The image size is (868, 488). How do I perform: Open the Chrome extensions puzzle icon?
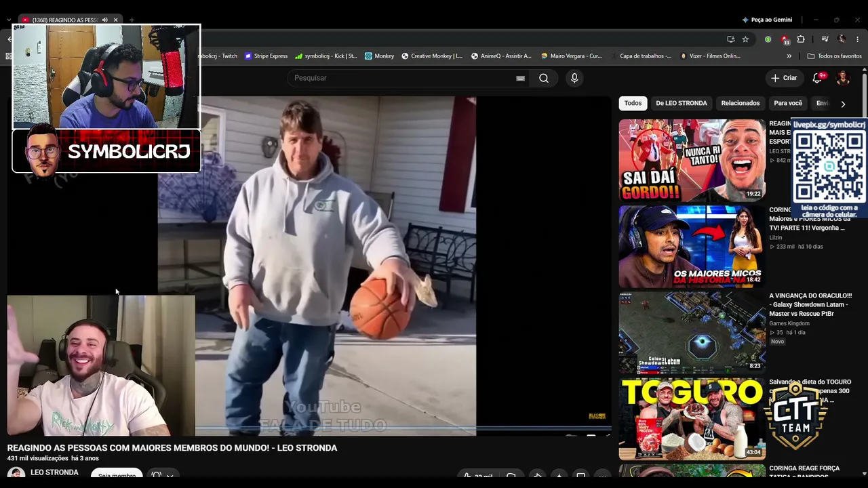tap(801, 39)
